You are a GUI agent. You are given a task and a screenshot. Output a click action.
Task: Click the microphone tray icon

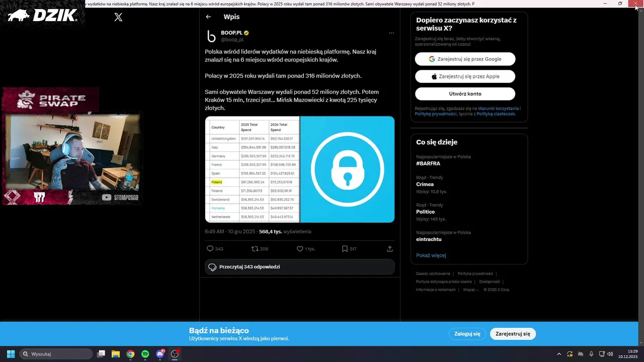pyautogui.click(x=591, y=354)
